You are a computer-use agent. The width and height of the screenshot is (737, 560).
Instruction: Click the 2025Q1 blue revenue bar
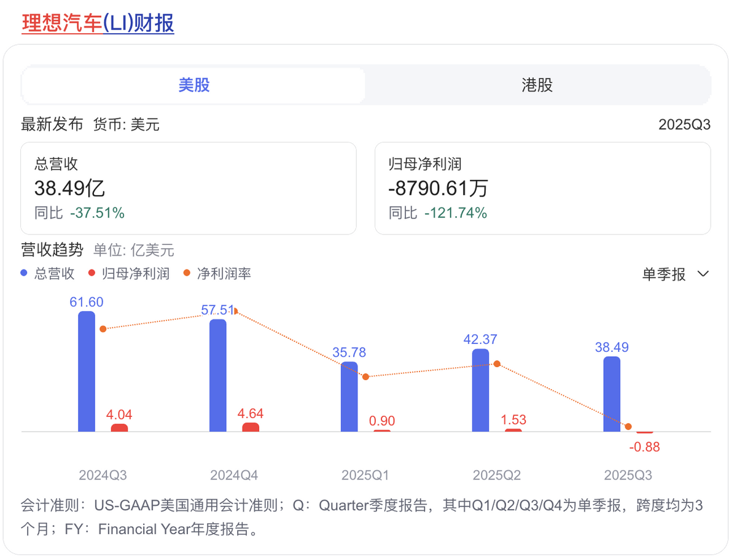coord(349,397)
